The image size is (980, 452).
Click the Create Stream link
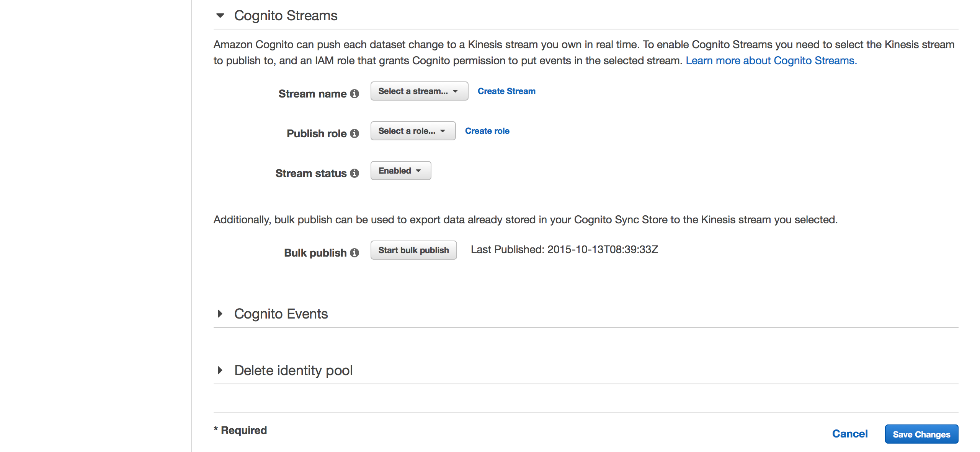click(x=506, y=91)
